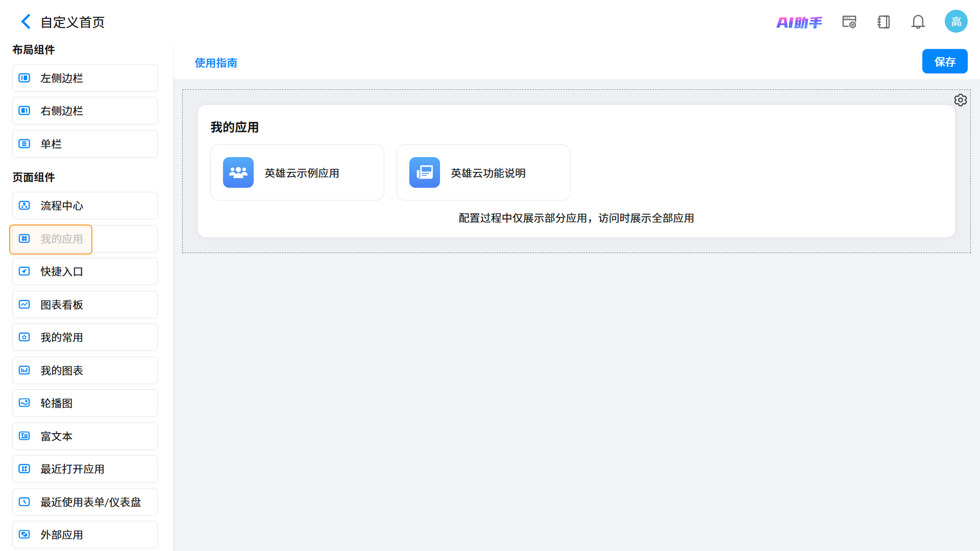Image resolution: width=980 pixels, height=551 pixels.
Task: Add the 图表看板 page component
Action: click(85, 305)
